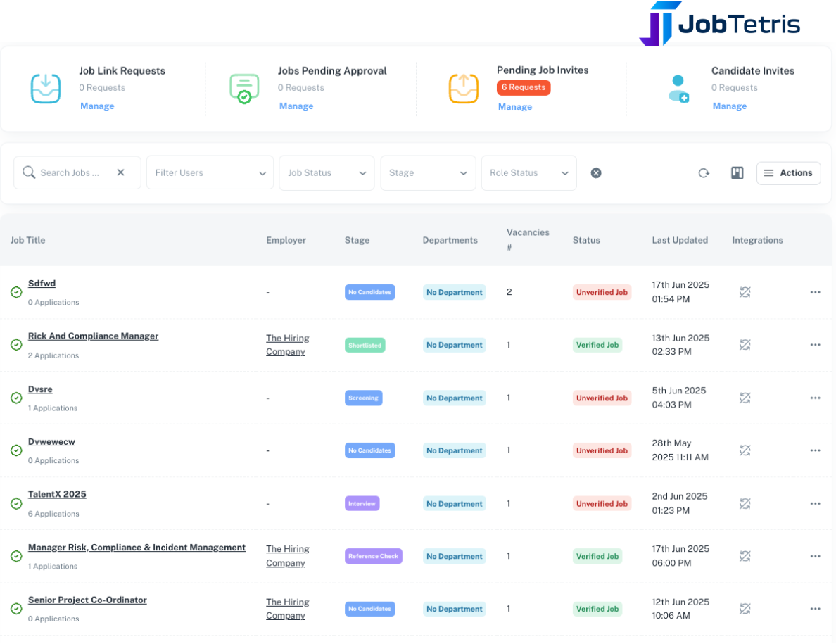Click the Job Link Requests inbox icon
The height and width of the screenshot is (644, 836).
click(45, 89)
